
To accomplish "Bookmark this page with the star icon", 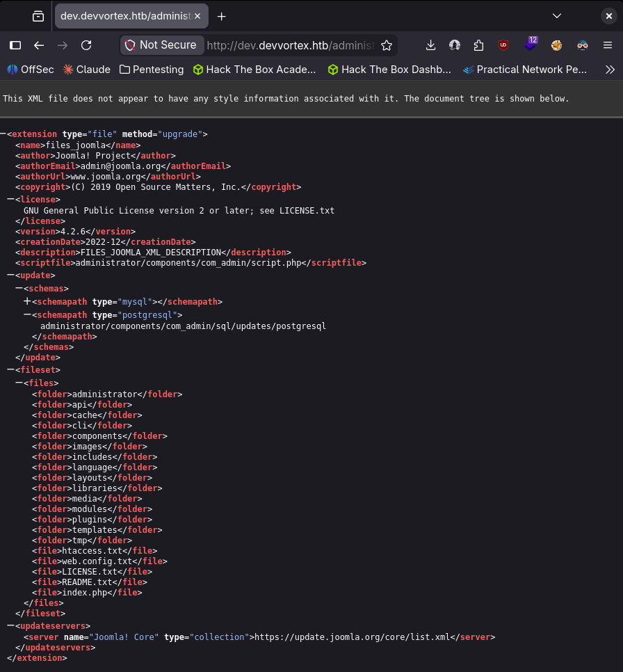I will (387, 45).
